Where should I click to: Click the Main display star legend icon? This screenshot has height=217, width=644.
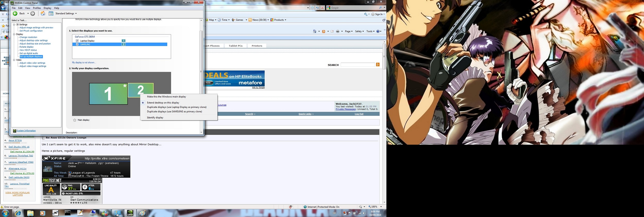[75, 120]
